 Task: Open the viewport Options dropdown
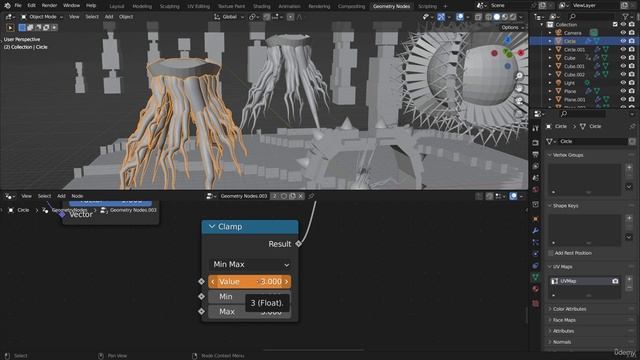click(512, 27)
